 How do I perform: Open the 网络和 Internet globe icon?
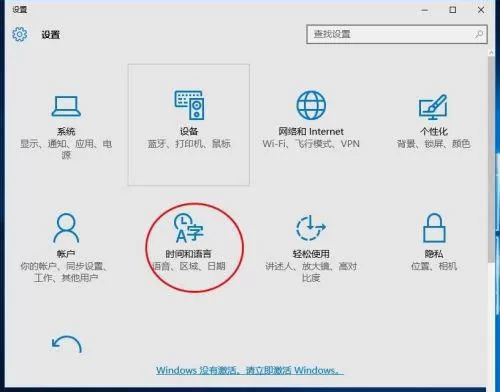tap(311, 105)
